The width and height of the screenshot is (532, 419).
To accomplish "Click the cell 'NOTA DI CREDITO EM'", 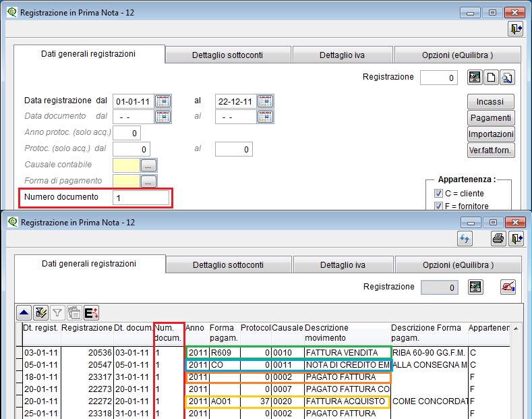I will coord(347,365).
